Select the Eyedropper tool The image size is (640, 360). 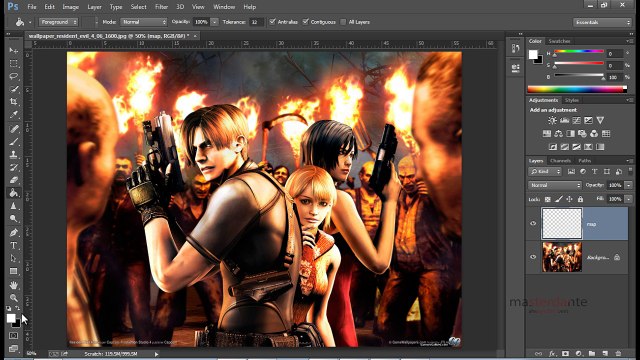pos(13,115)
